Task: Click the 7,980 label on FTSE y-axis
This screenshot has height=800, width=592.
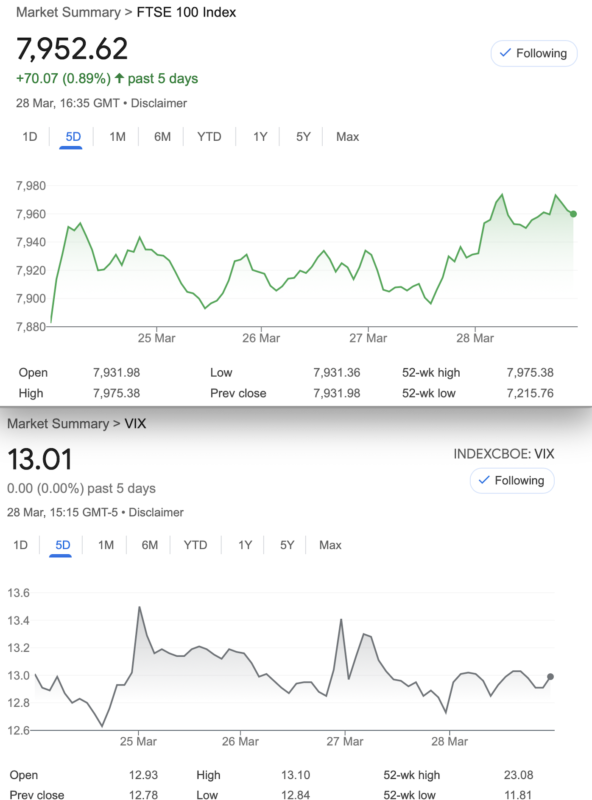Action: [31, 186]
